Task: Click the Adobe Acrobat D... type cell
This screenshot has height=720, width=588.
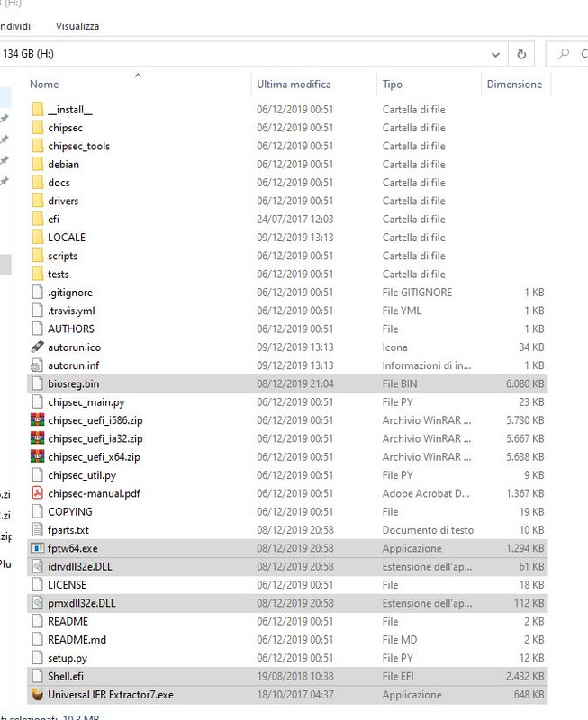Action: 426,493
